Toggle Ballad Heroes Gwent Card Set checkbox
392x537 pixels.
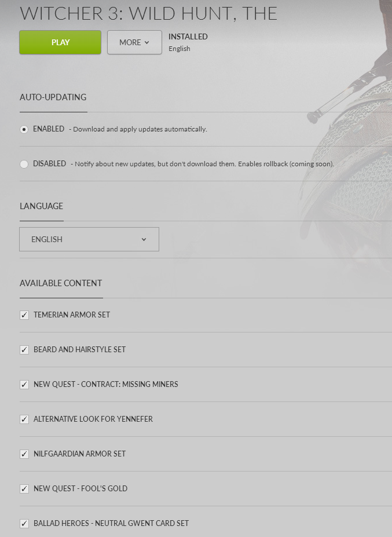[x=24, y=524]
